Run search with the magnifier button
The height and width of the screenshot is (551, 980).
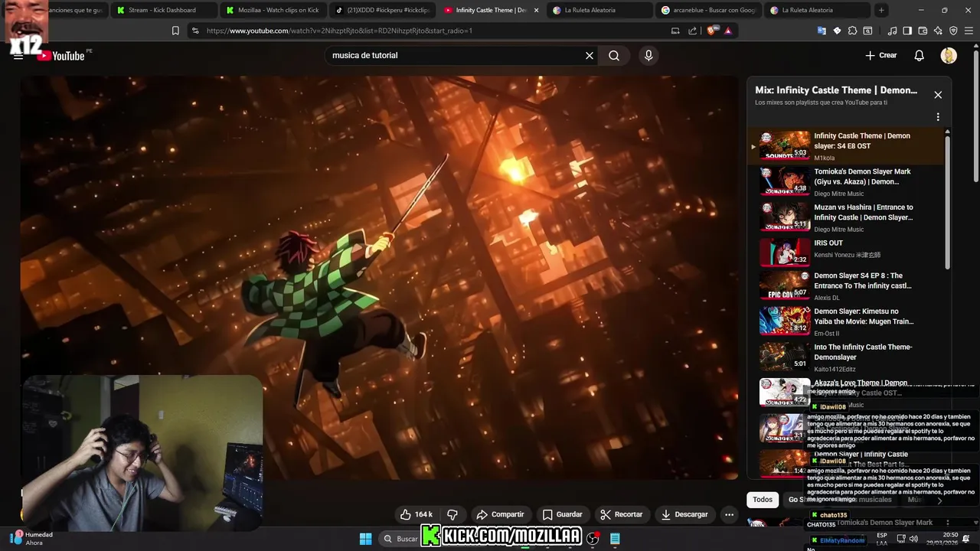(x=614, y=55)
